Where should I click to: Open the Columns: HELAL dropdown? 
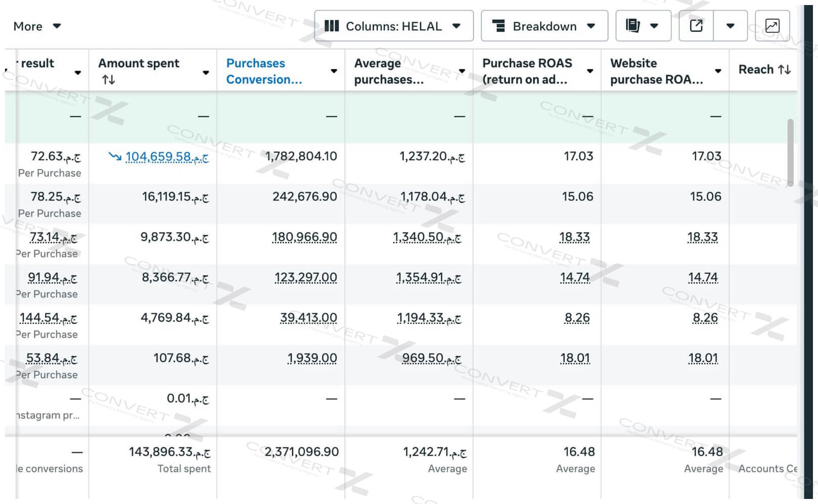pyautogui.click(x=393, y=26)
